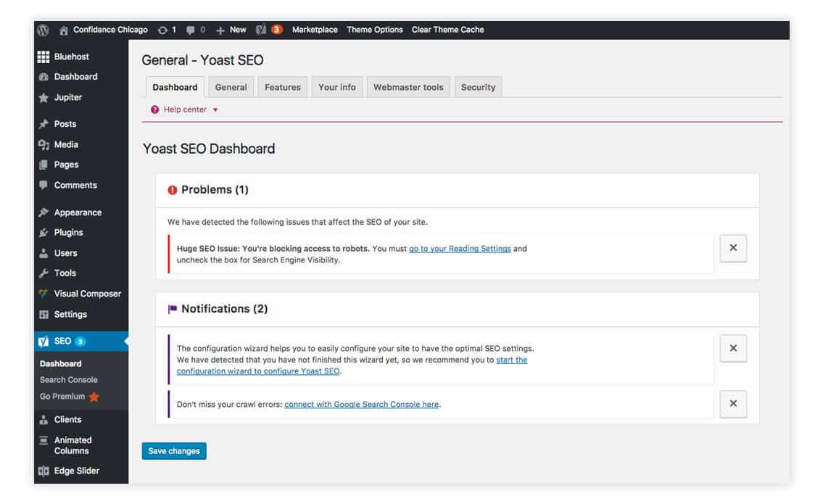Click the plus icon next to New
Image resolution: width=823 pixels, height=504 pixels.
(220, 30)
